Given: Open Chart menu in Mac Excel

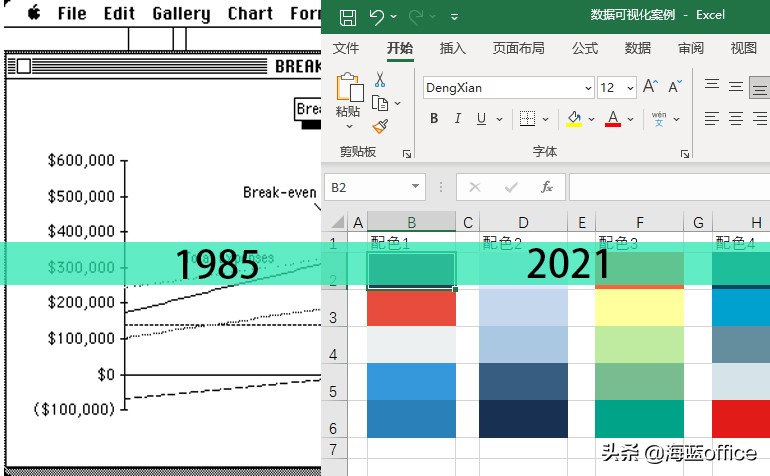Looking at the screenshot, I should click(250, 13).
